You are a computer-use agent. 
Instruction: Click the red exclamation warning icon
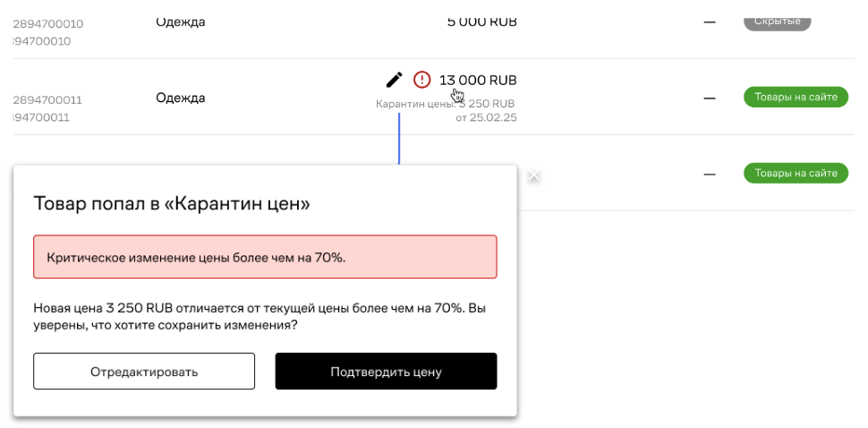(421, 80)
